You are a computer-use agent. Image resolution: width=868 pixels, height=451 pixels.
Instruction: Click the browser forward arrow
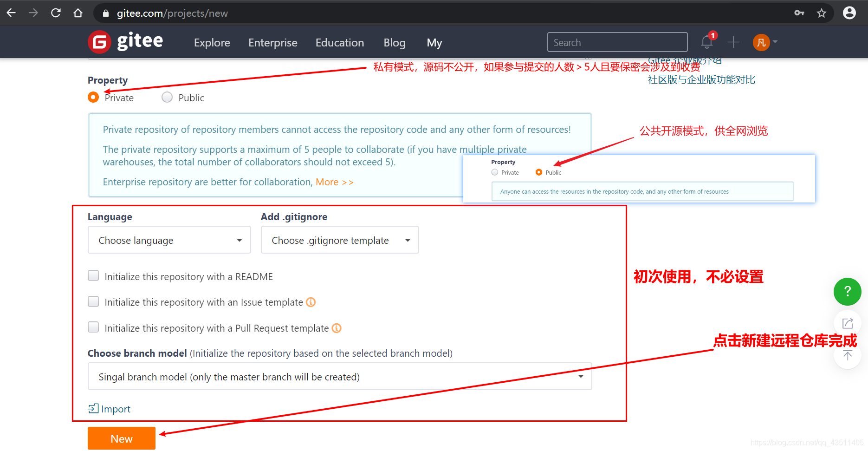[33, 13]
